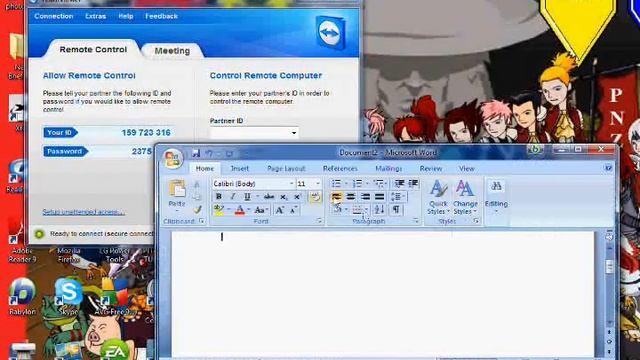Click the Grow Font button
640x360 pixels.
(280, 210)
